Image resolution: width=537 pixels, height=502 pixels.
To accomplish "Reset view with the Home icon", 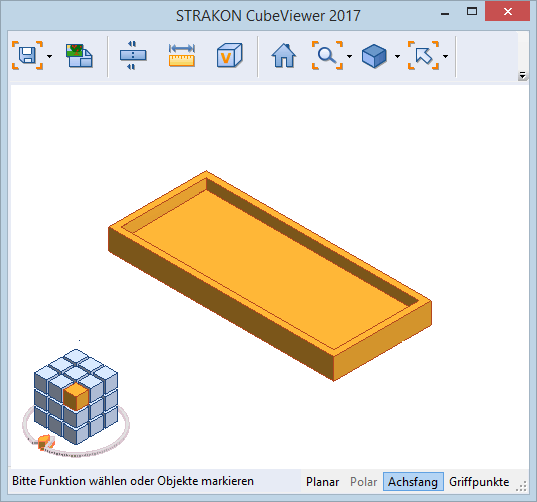I will 284,56.
